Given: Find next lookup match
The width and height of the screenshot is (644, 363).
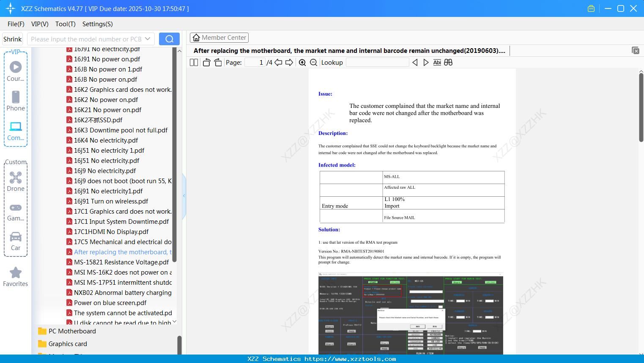Looking at the screenshot, I should tap(426, 63).
